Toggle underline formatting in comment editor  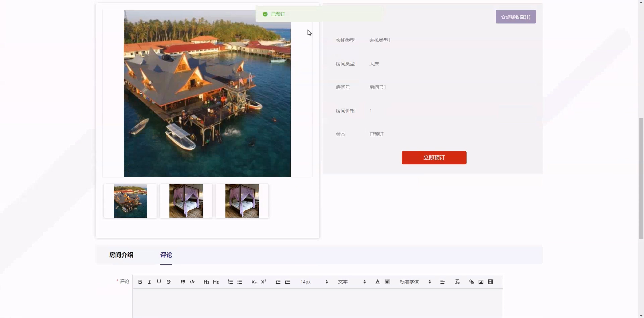click(x=159, y=282)
